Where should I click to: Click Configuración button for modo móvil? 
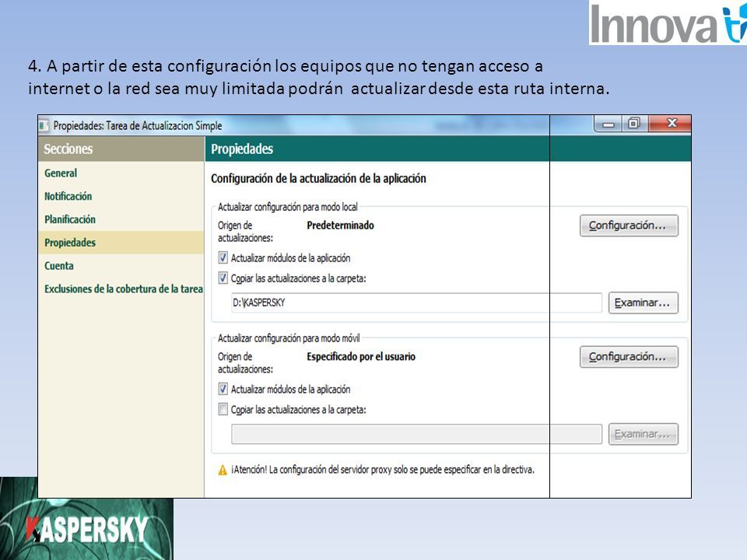(x=629, y=357)
